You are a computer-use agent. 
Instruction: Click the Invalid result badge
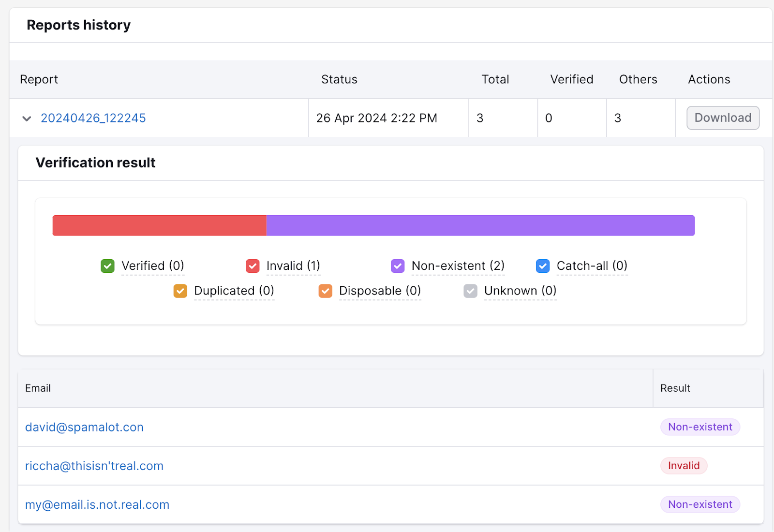click(684, 466)
